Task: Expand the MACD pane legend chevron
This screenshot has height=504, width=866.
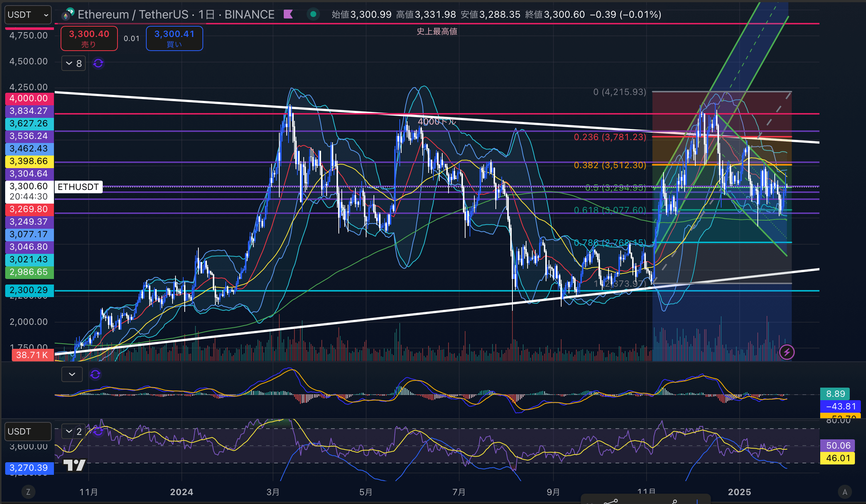Action: (x=72, y=374)
